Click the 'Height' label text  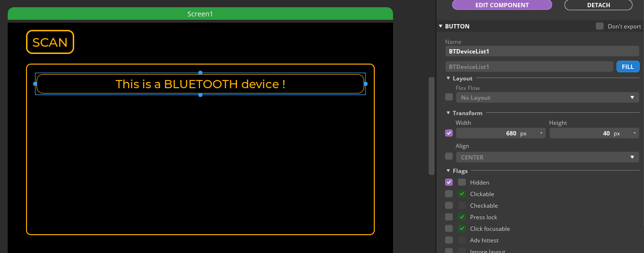click(x=558, y=123)
